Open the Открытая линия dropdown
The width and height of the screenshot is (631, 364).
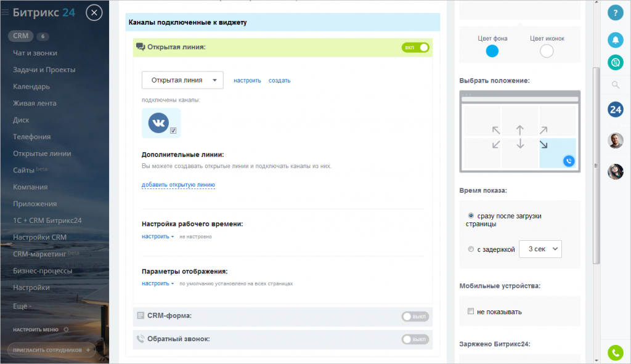pos(182,80)
